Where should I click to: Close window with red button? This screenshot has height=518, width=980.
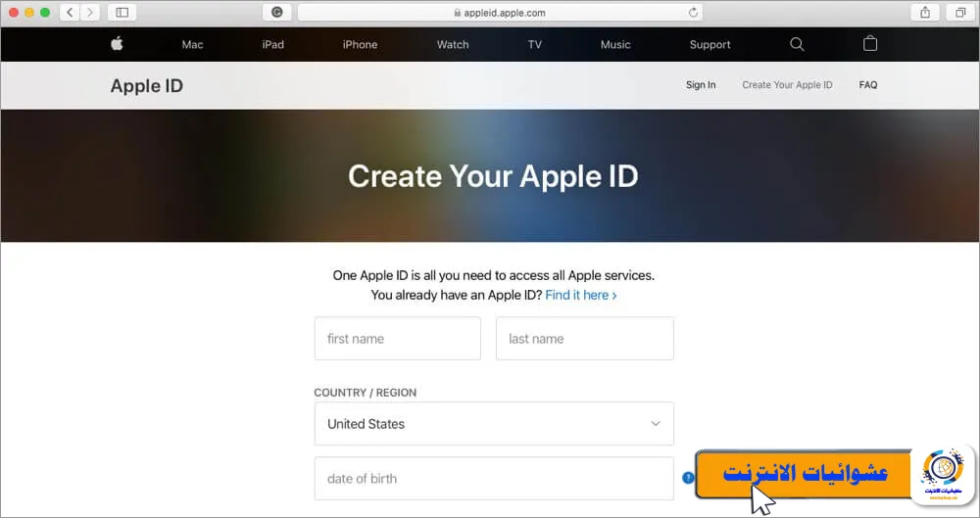[x=13, y=13]
